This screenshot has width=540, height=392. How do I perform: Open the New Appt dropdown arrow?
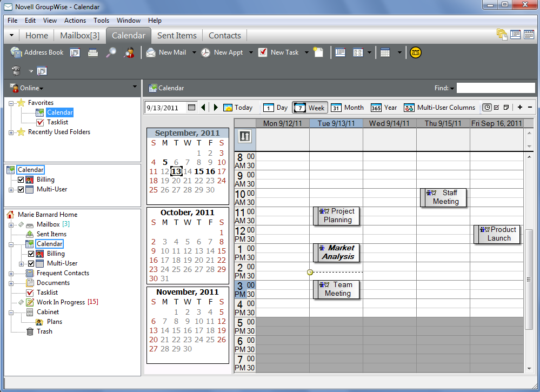click(251, 52)
